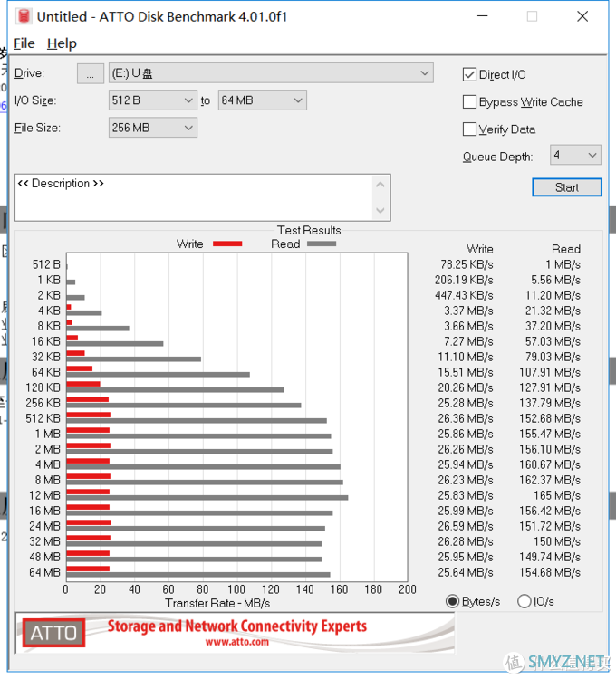Click the Start button
This screenshot has height=679, width=616.
coord(566,187)
